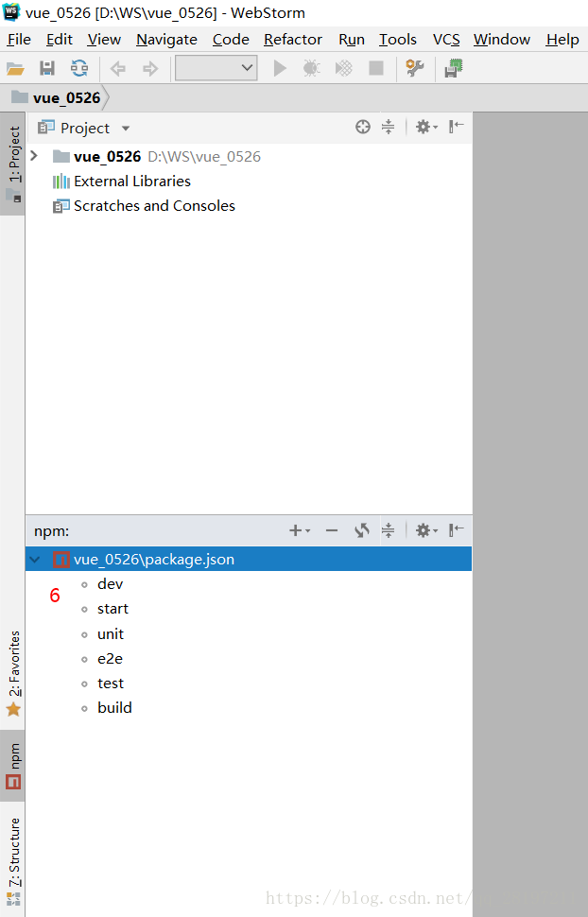Click the Run with Coverage icon
The height and width of the screenshot is (917, 588).
[x=343, y=68]
